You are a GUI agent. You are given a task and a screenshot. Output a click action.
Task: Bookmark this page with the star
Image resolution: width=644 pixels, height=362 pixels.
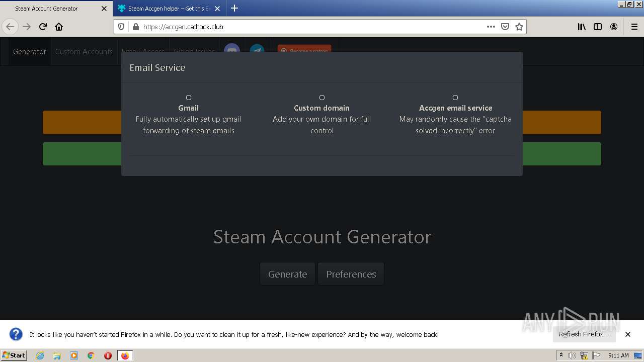click(x=519, y=27)
